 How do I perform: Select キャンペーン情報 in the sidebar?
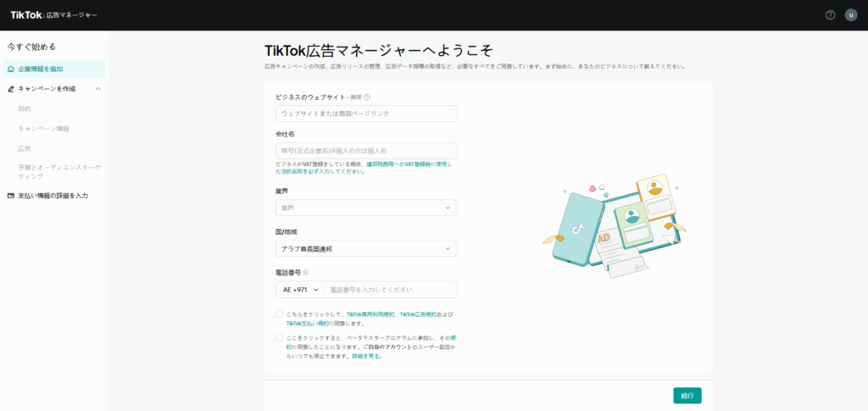click(44, 128)
